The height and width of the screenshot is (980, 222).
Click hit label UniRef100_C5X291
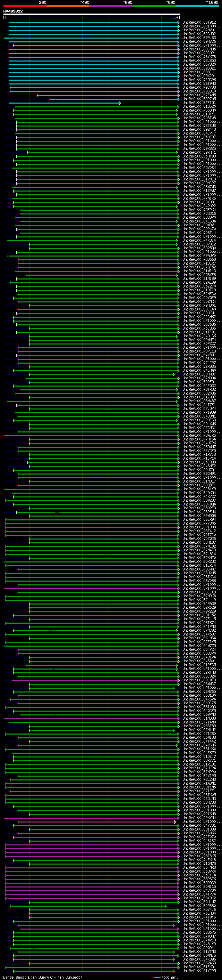pos(199,76)
